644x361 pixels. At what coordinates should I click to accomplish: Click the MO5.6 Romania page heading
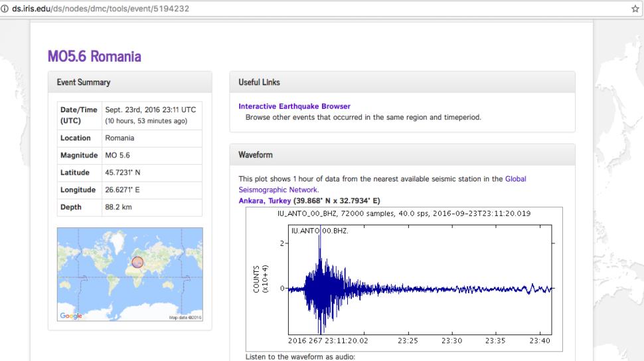[x=94, y=57]
